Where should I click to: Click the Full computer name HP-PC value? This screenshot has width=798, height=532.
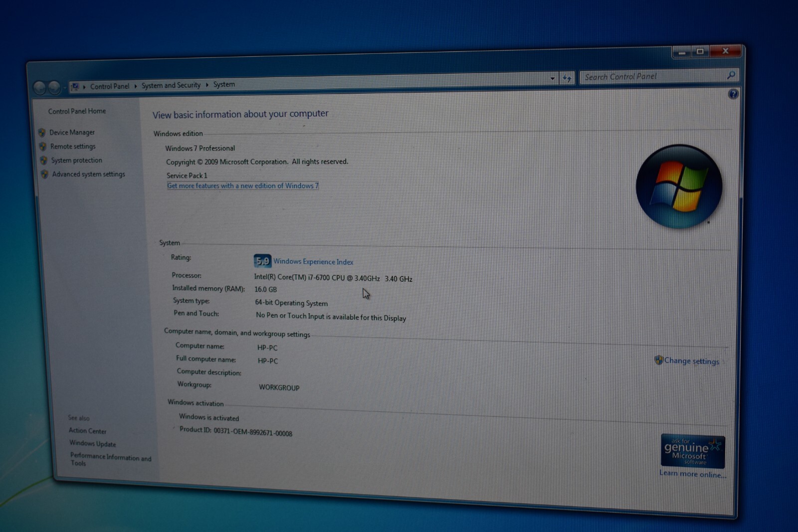pos(268,360)
